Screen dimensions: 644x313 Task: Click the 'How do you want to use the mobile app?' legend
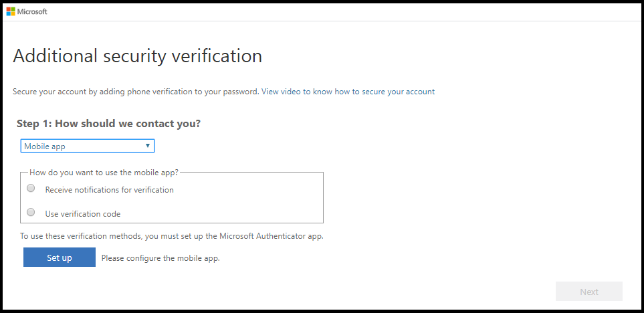point(104,173)
